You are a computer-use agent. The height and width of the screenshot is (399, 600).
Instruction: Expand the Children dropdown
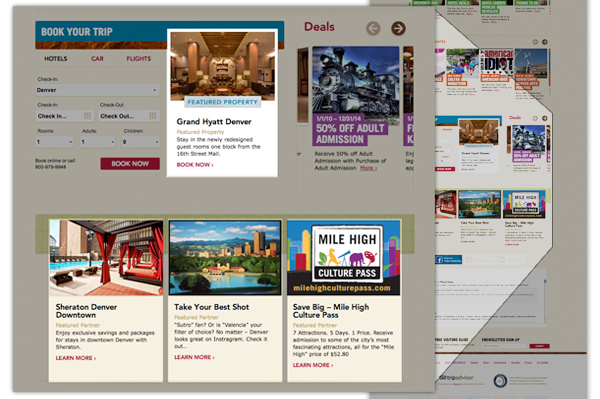point(140,142)
